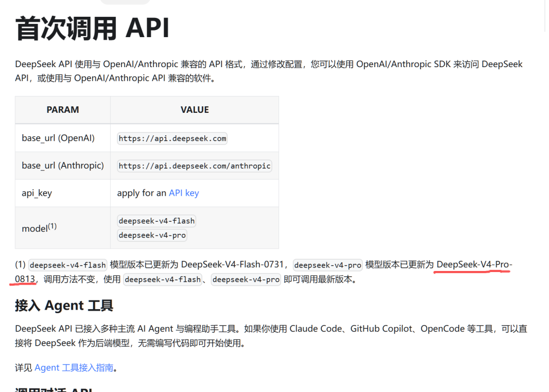Click the 0813 version number in the footnote

[x=25, y=279]
